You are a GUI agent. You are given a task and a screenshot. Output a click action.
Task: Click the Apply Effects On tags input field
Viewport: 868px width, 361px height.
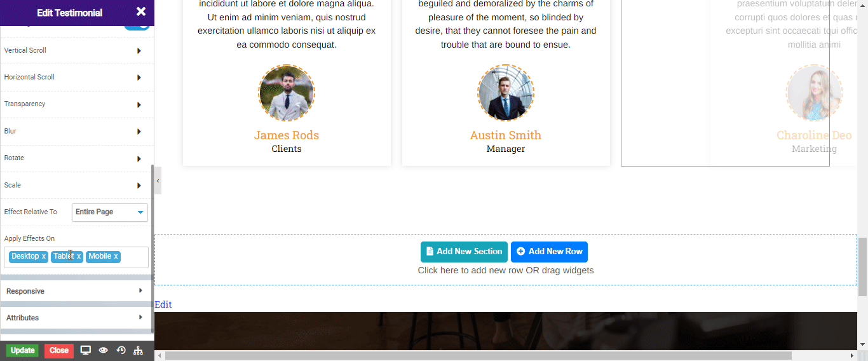pos(135,257)
